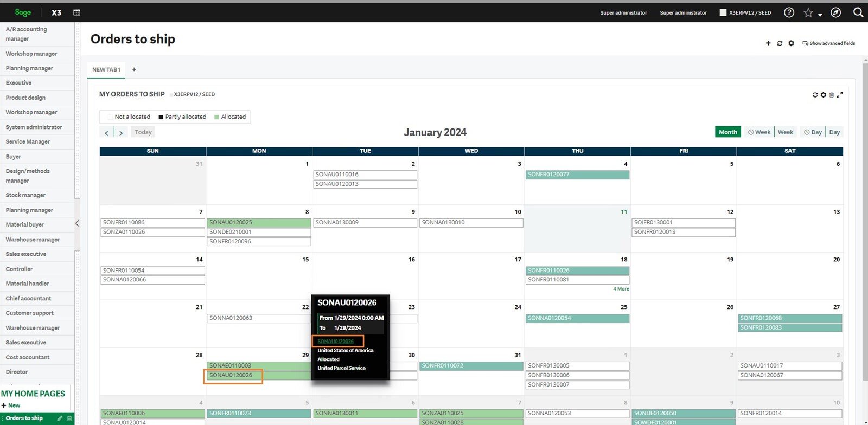Viewport: 868px width, 425px height.
Task: Open the calendar icon in the top bar
Action: (x=76, y=12)
